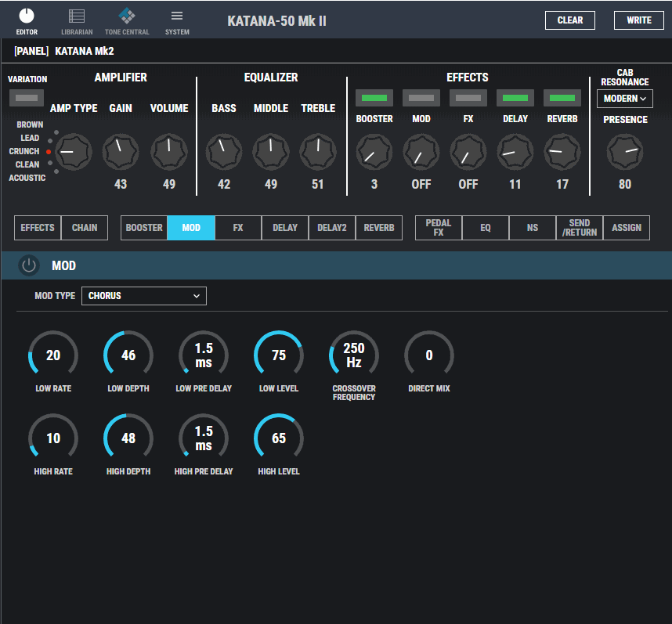
Task: Click the amplifier Gain knob
Action: pos(121,152)
